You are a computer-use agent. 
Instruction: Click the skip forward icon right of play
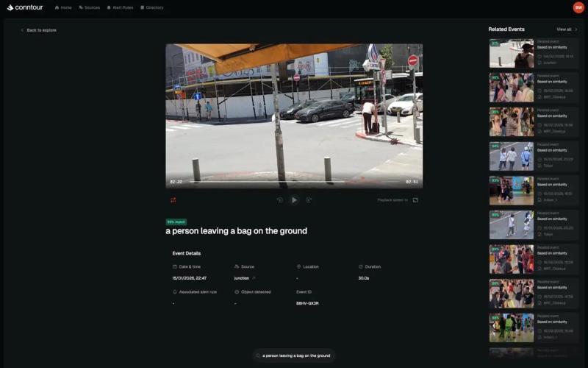(309, 199)
